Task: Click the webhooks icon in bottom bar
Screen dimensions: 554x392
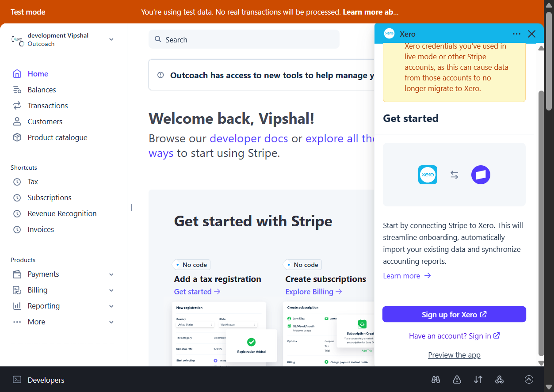Action: (499, 379)
